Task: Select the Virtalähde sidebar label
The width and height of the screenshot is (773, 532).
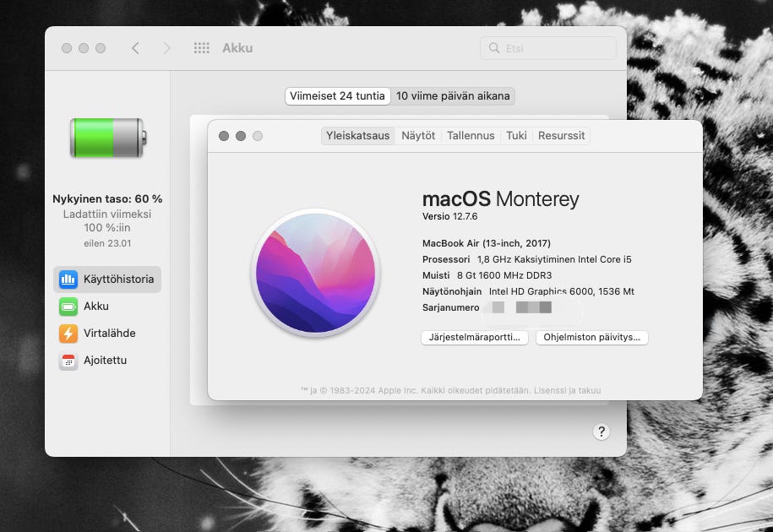Action: tap(110, 334)
